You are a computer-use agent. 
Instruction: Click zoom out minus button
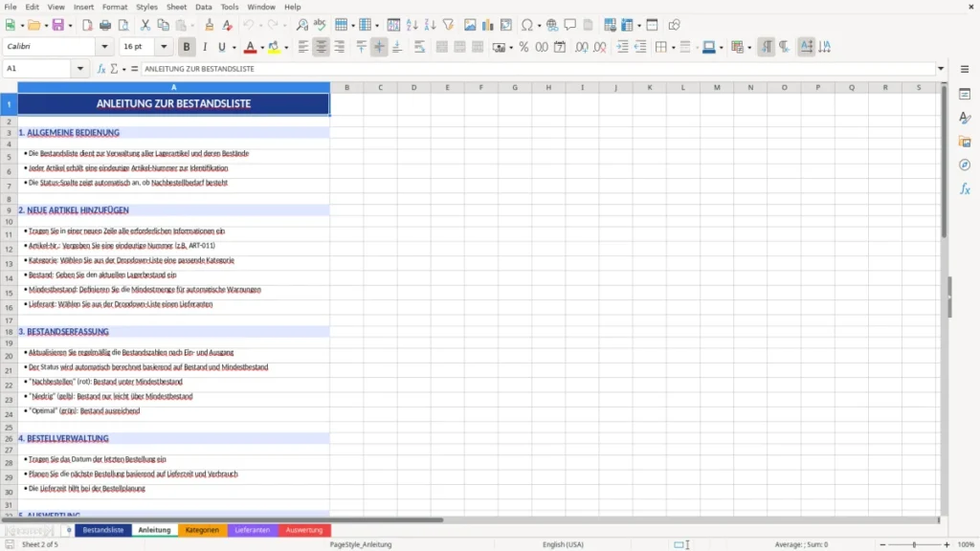pos(882,544)
